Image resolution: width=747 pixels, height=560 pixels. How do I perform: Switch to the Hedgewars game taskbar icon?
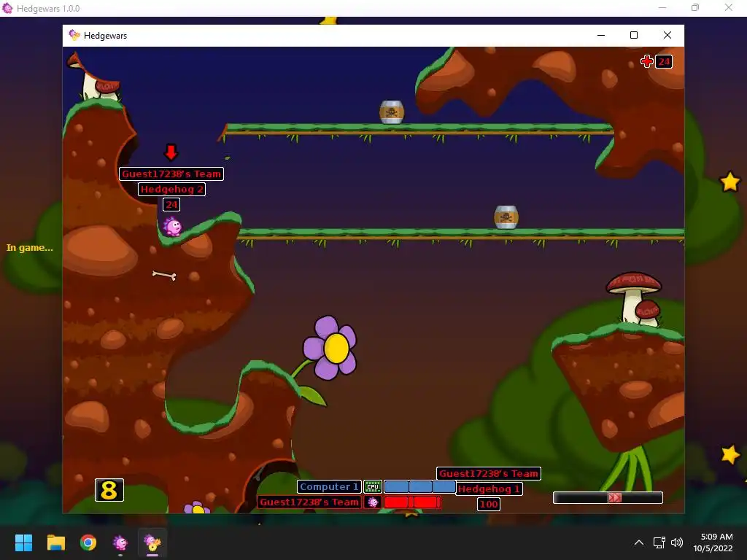152,542
